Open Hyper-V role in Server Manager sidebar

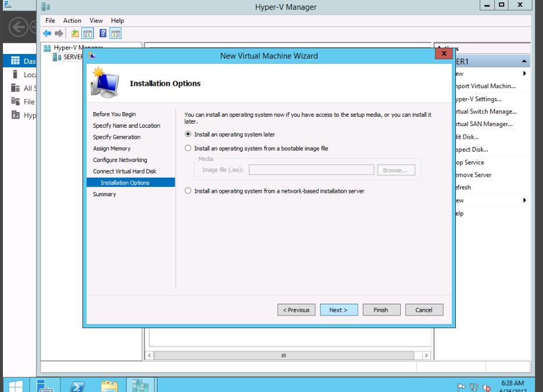pyautogui.click(x=20, y=115)
